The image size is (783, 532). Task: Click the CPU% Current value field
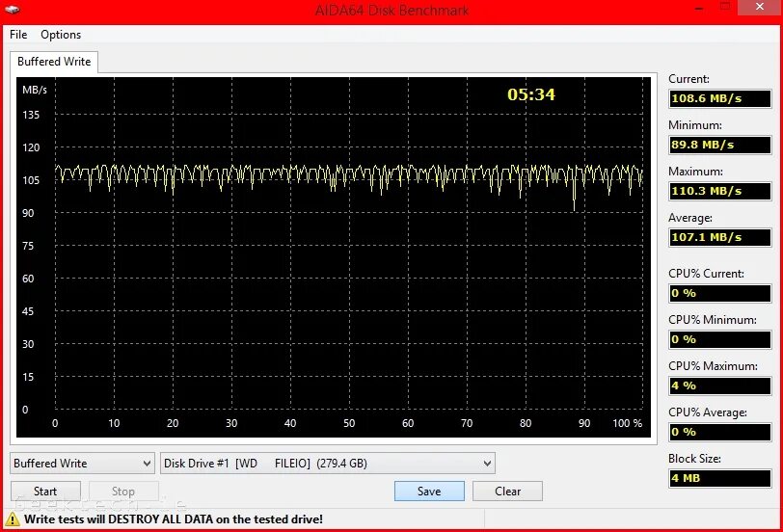(x=719, y=293)
